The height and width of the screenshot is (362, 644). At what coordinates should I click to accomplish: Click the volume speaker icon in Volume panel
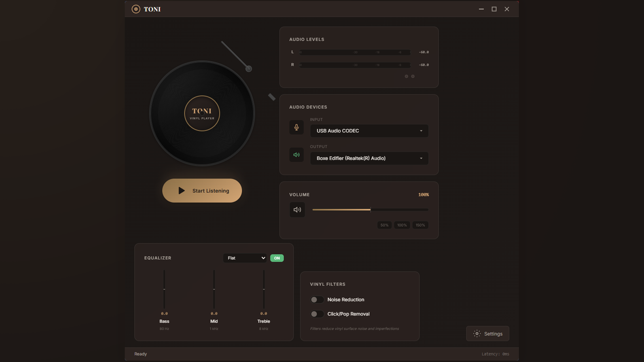[x=297, y=209]
